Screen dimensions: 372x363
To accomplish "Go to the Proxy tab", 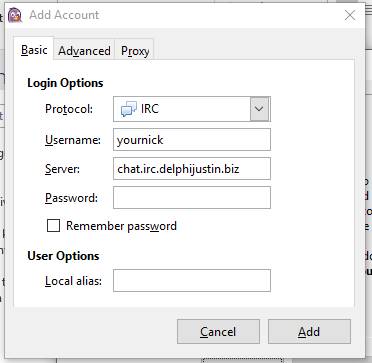I will 135,51.
